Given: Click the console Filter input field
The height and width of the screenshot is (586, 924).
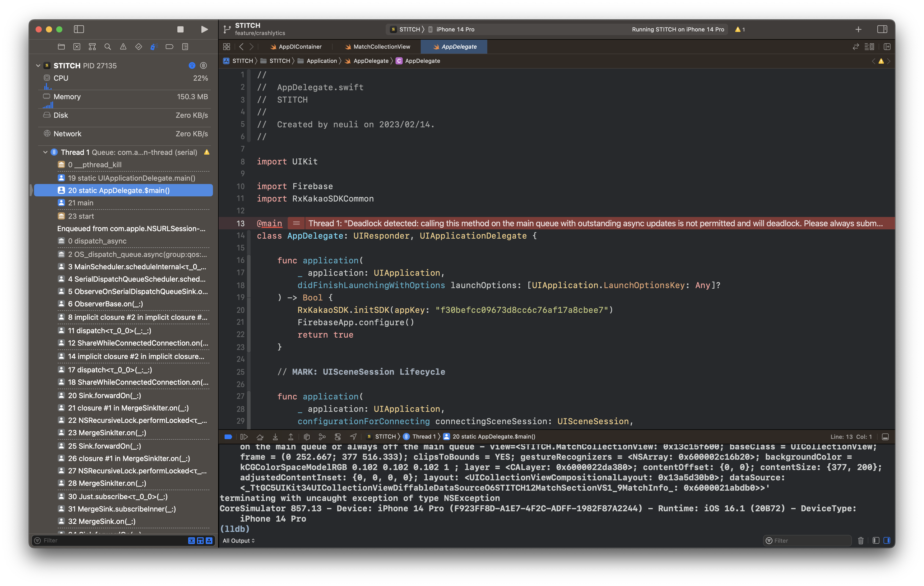Looking at the screenshot, I should click(810, 540).
